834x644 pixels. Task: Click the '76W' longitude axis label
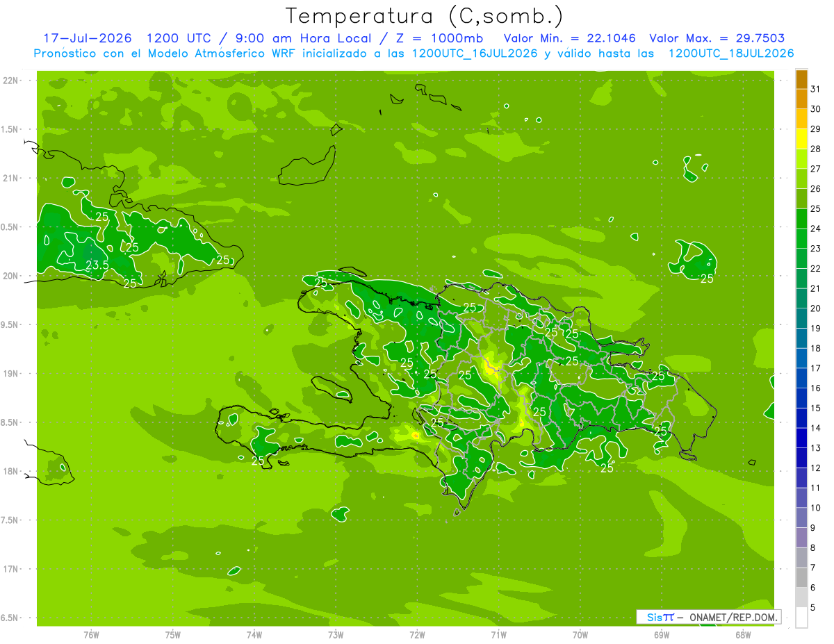(91, 634)
